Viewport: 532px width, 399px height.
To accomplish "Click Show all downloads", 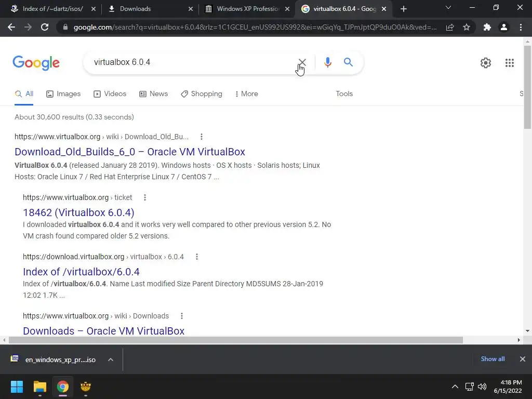I will coord(493,359).
